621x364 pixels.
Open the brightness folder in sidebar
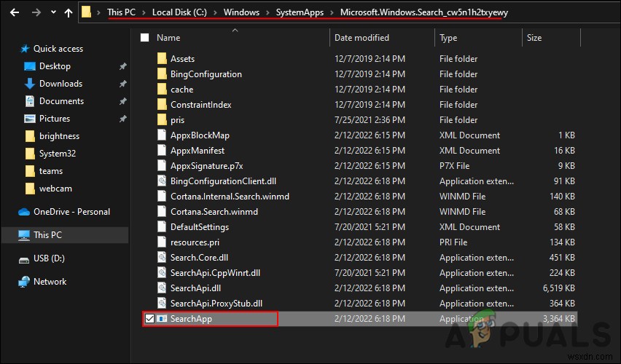[60, 135]
